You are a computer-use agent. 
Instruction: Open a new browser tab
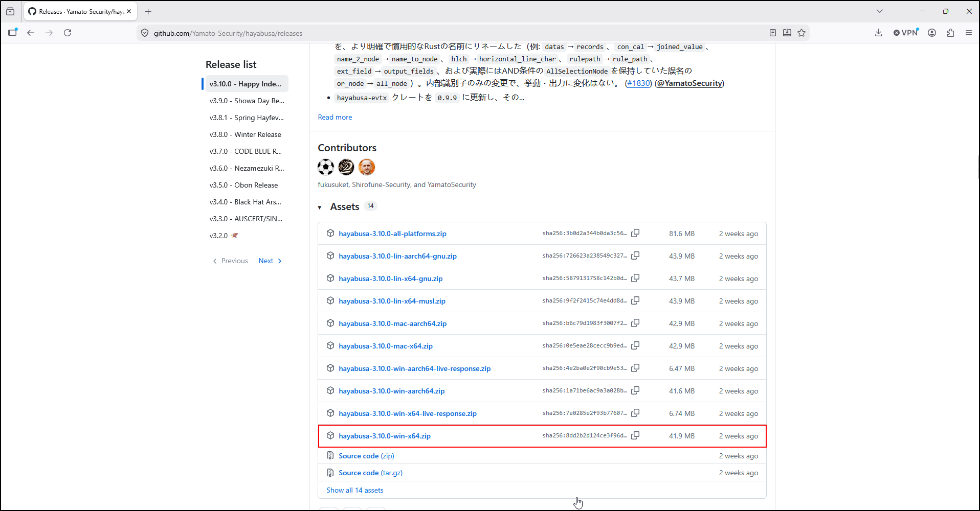tap(148, 11)
